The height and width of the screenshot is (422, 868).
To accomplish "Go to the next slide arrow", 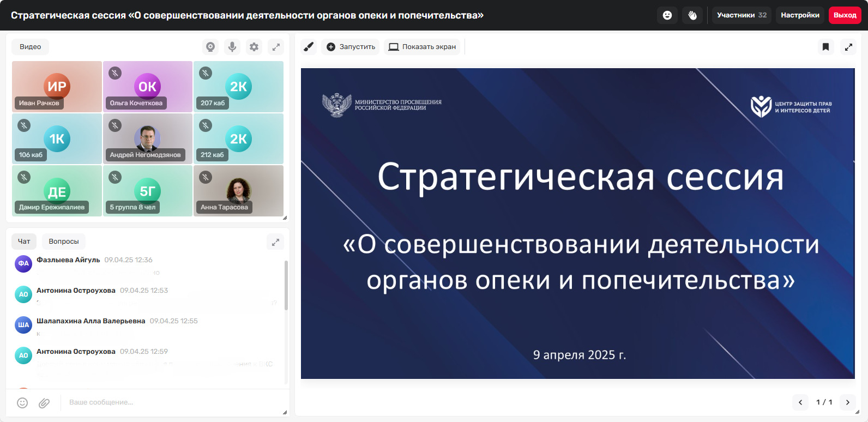I will pyautogui.click(x=847, y=402).
